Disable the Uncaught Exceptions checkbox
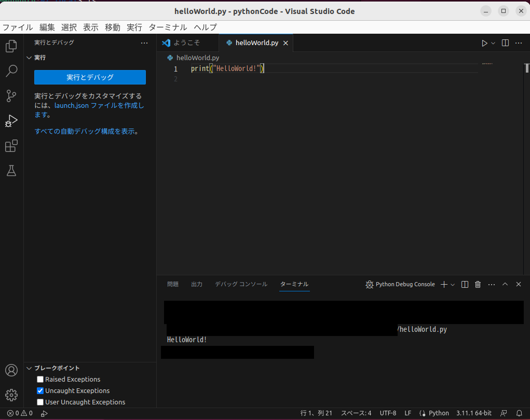The image size is (530, 420). 40,390
